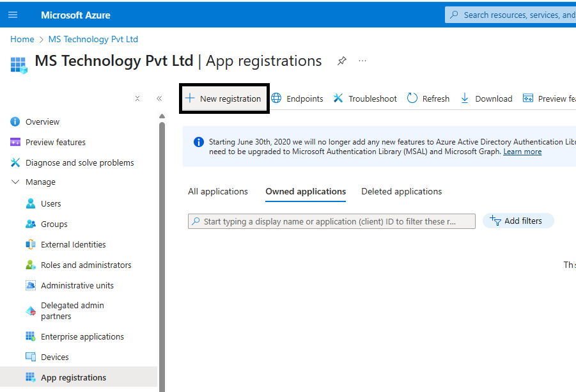Open the Learn more link
The height and width of the screenshot is (392, 576).
click(x=522, y=151)
